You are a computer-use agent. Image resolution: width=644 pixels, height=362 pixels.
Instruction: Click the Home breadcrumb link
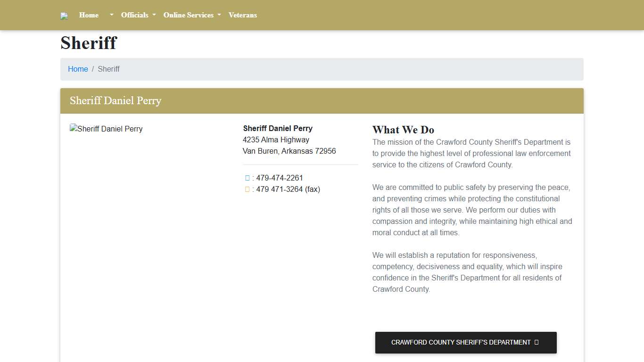click(78, 69)
